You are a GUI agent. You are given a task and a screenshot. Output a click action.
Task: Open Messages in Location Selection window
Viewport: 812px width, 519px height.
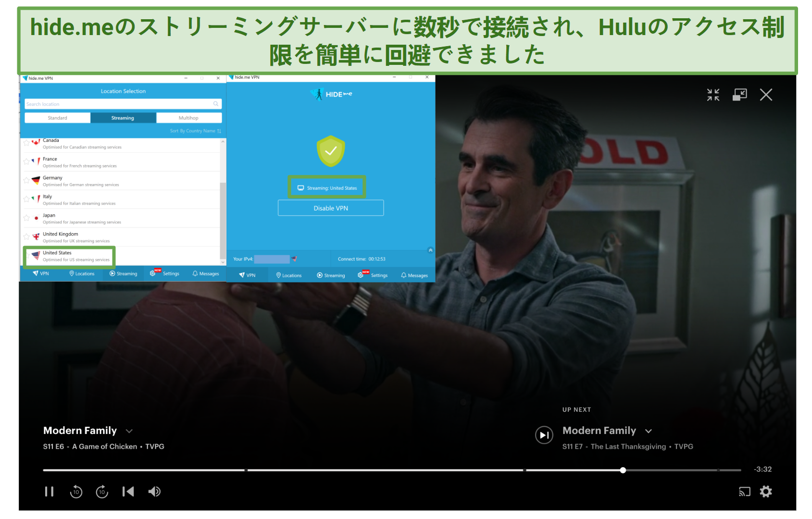tap(206, 273)
